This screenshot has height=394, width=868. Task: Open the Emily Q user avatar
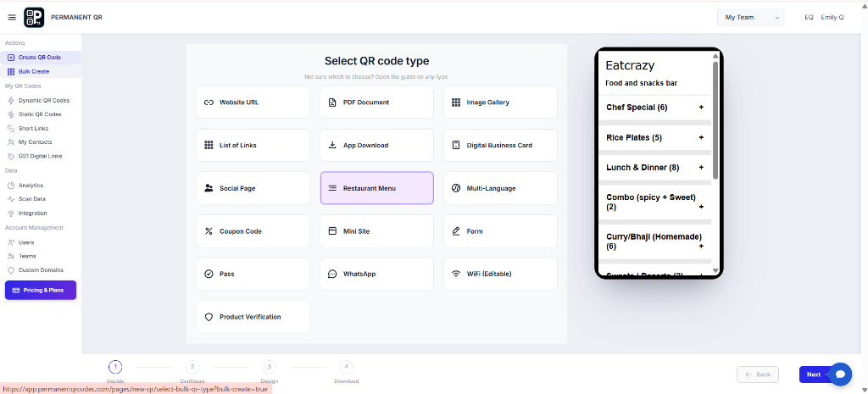pos(809,18)
